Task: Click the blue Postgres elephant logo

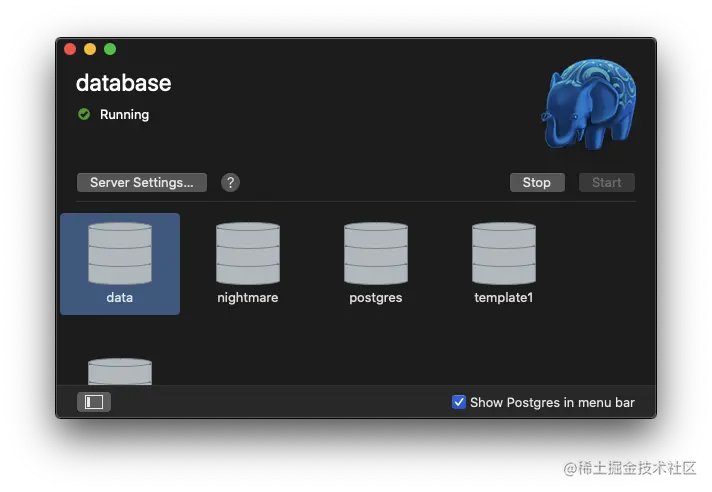Action: click(x=589, y=104)
